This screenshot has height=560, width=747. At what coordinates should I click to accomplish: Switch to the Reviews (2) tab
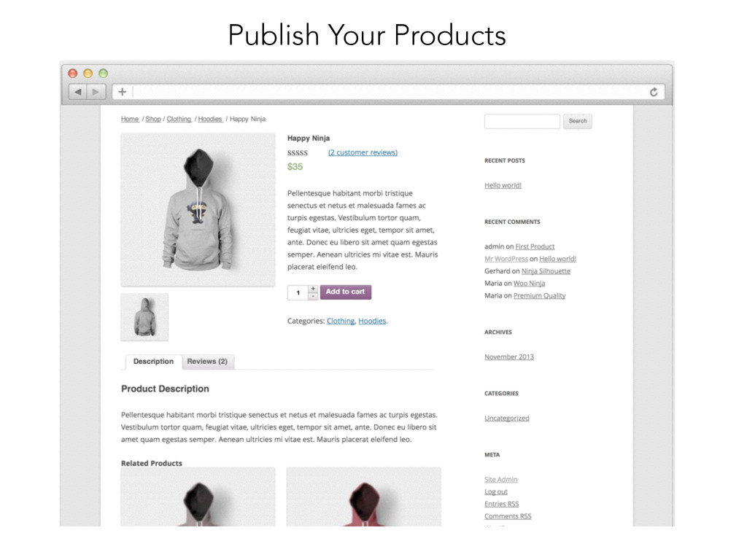click(x=207, y=362)
